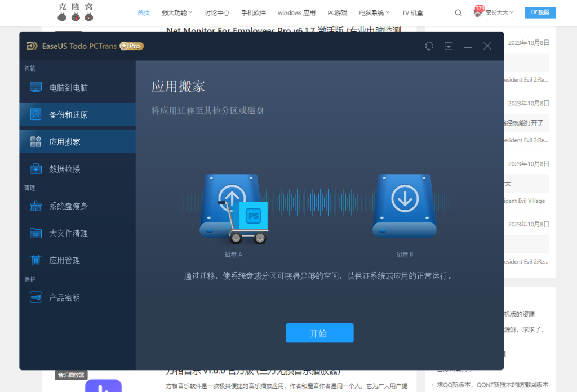Click the EaseUS Todo PCTrans logo icon
Image resolution: width=577 pixels, height=392 pixels.
tap(32, 46)
